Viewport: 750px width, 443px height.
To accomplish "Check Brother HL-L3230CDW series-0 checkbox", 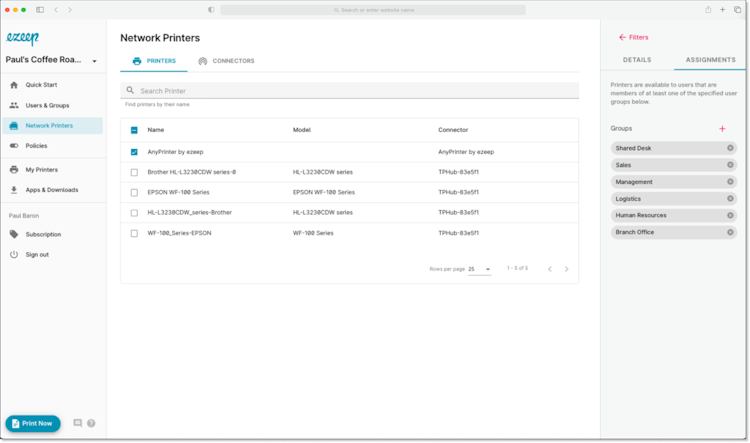I will (x=134, y=172).
